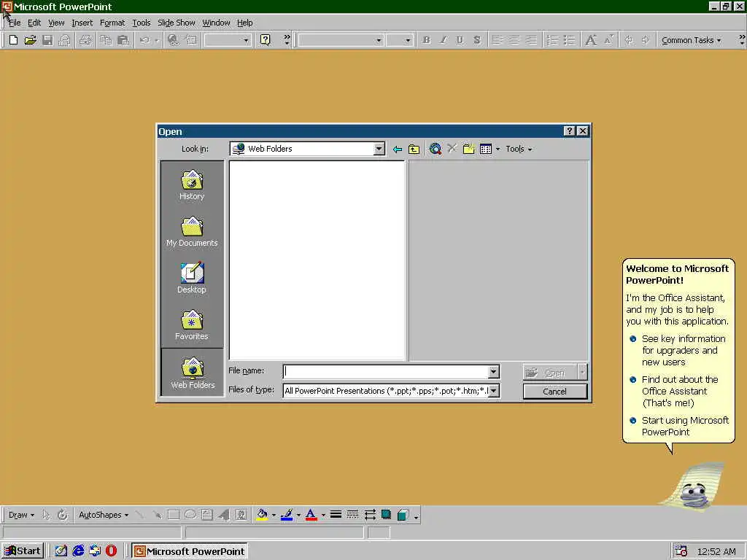Click the Undo toolbar icon
This screenshot has height=560, width=747.
pyautogui.click(x=144, y=40)
